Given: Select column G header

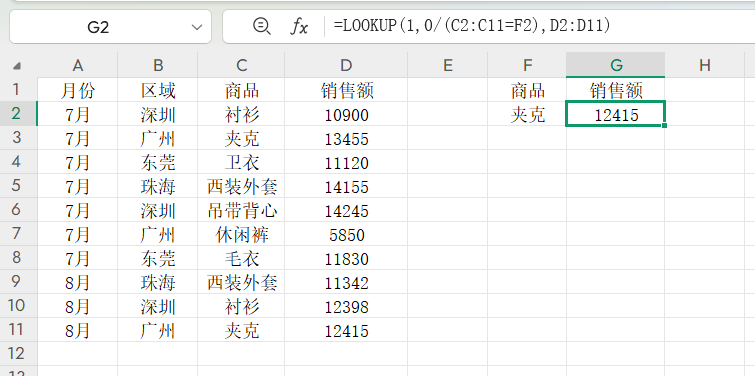Looking at the screenshot, I should (616, 65).
